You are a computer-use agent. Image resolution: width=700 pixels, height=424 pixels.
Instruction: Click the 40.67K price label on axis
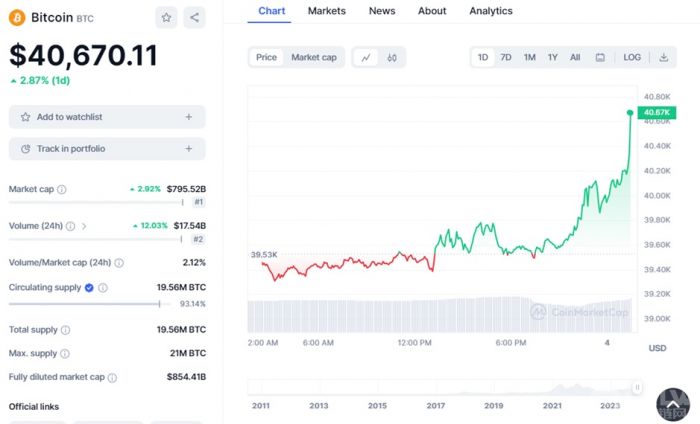(657, 112)
